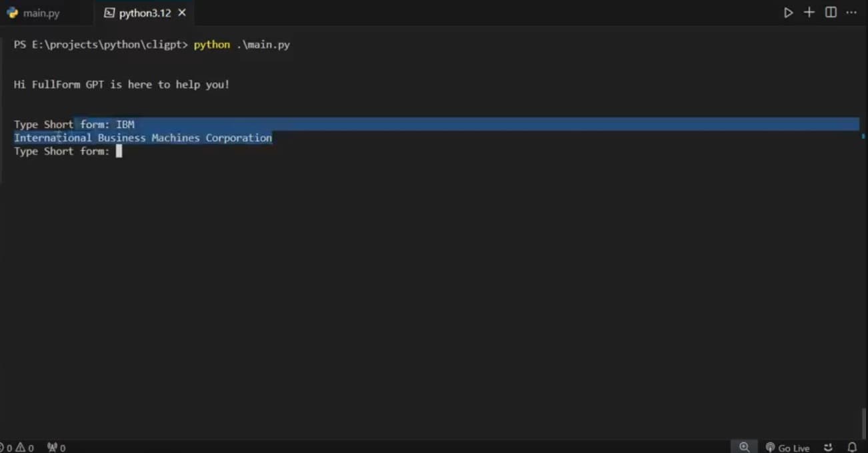
Task: Click the highlighted 'International Business Machines Corporation' output
Action: click(143, 138)
